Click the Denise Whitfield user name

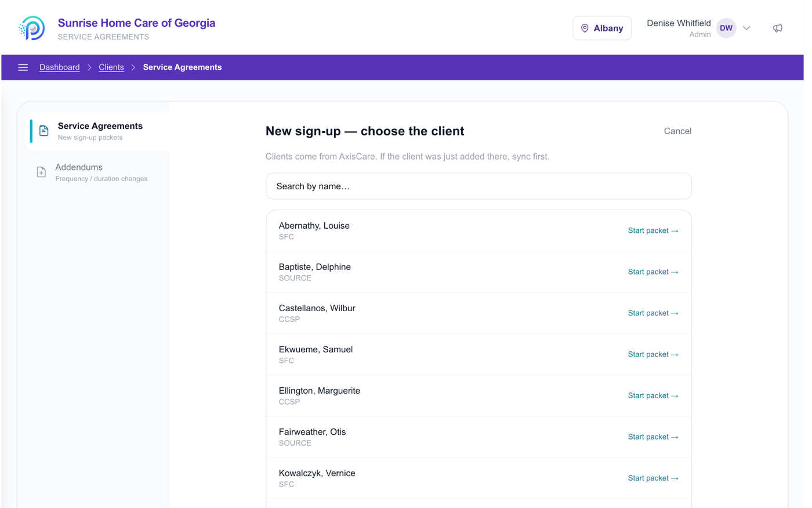(679, 23)
